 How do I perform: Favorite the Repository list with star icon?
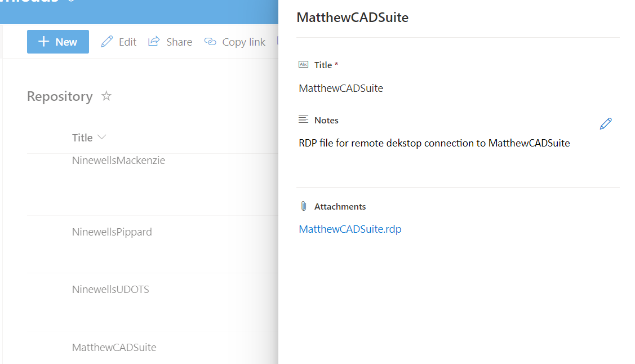tap(106, 96)
